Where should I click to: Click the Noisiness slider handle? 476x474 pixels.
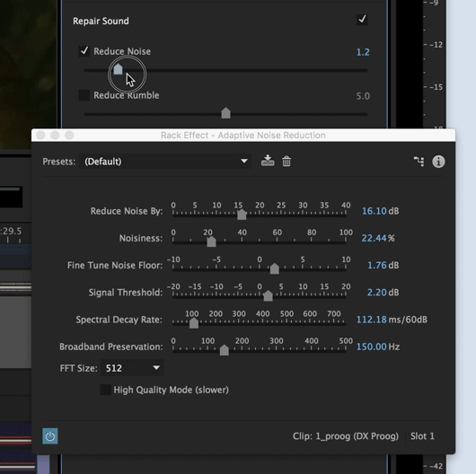pos(211,241)
